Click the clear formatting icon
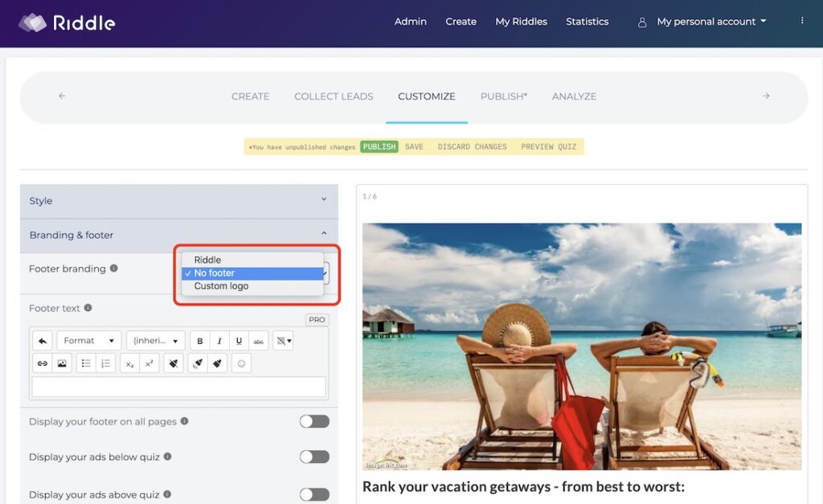The height and width of the screenshot is (504, 823). point(174,363)
